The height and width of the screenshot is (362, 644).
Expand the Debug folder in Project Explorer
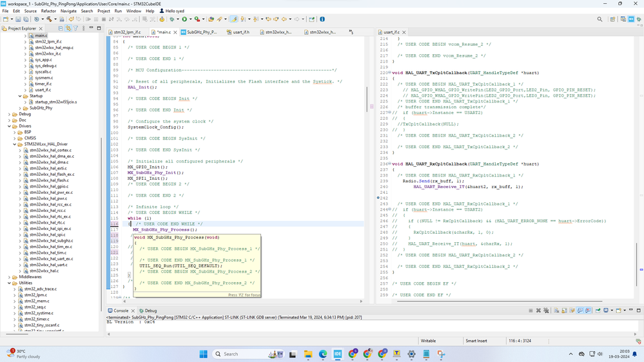(x=10, y=114)
